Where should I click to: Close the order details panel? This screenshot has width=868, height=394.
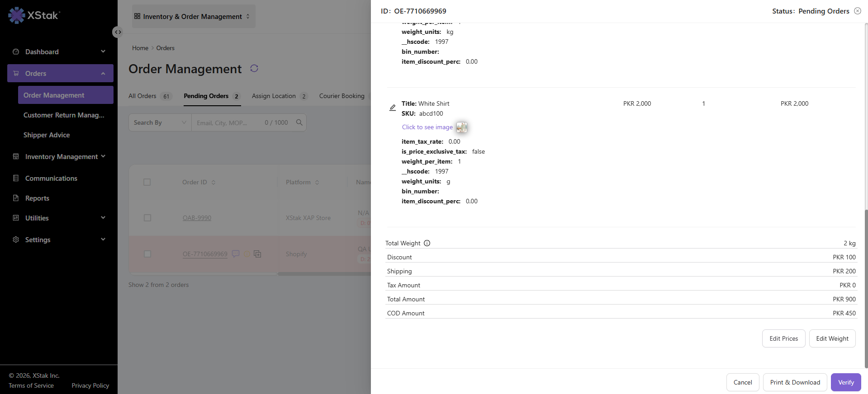[x=858, y=11]
